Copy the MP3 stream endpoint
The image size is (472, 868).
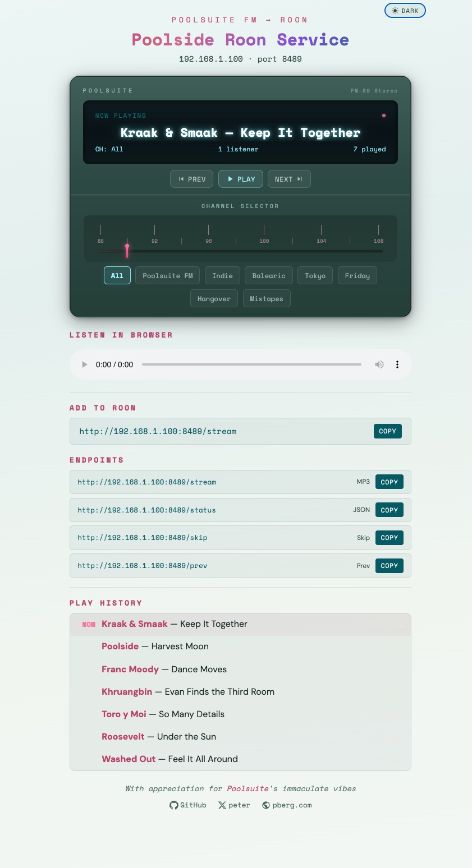pyautogui.click(x=389, y=482)
